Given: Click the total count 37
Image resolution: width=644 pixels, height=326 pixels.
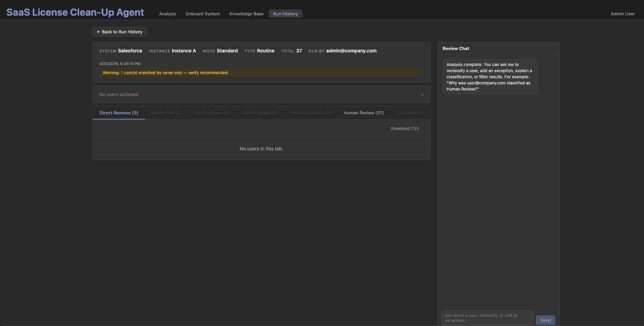Looking at the screenshot, I should coord(299,51).
